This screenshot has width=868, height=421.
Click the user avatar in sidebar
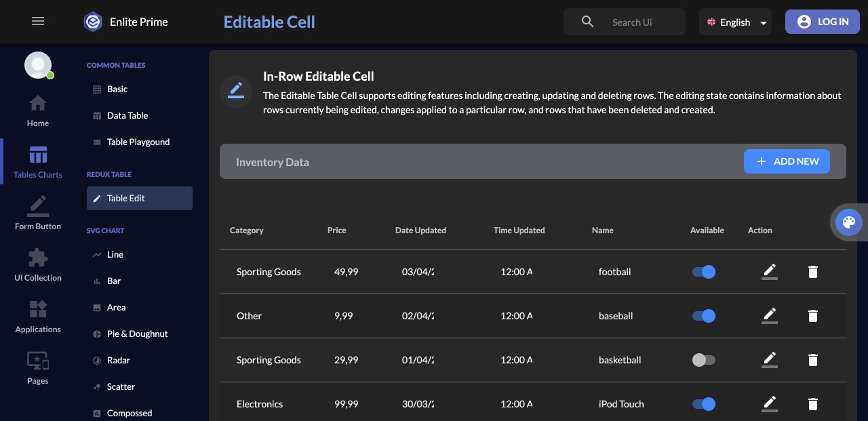pyautogui.click(x=38, y=65)
